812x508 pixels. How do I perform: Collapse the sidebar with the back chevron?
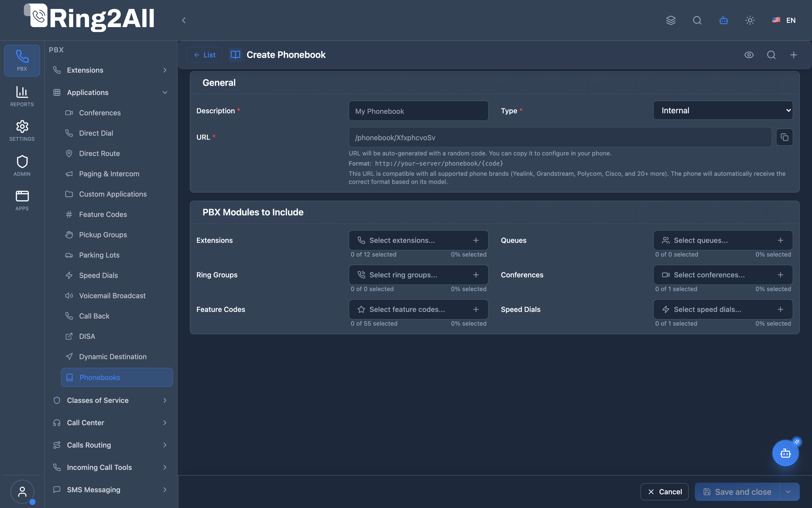point(183,20)
